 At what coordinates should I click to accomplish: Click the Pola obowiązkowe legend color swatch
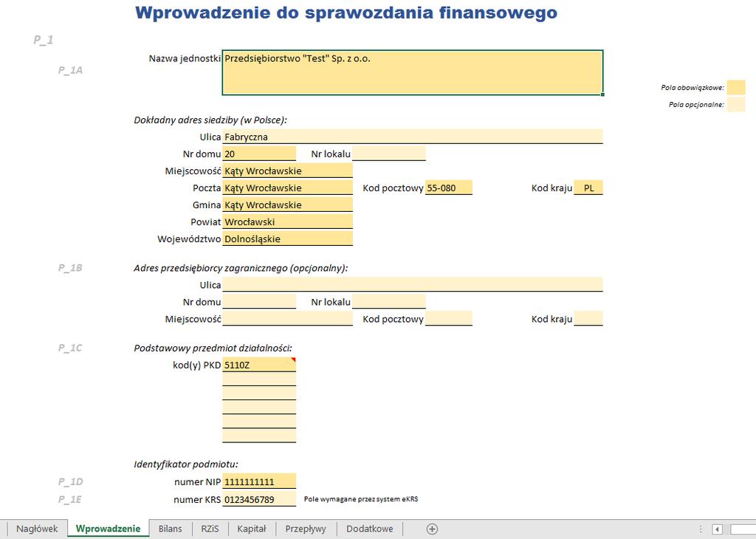[x=736, y=87]
